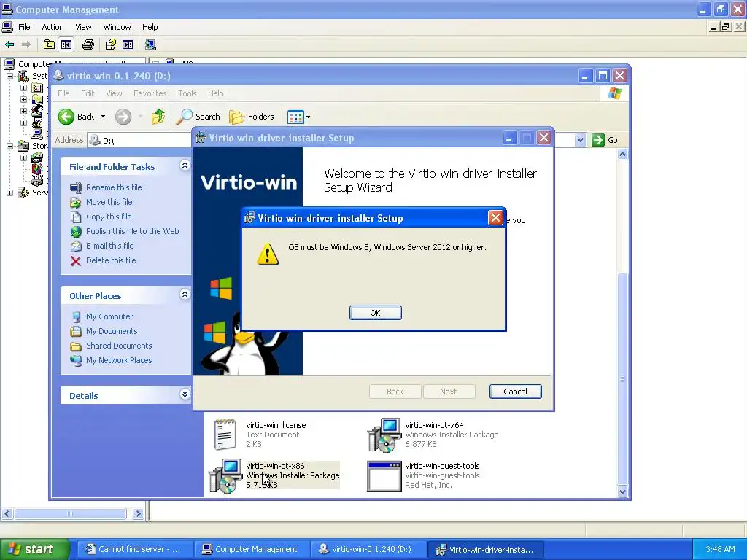Click the print icon in Computer Management toolbar
The height and width of the screenshot is (560, 747).
pyautogui.click(x=88, y=44)
